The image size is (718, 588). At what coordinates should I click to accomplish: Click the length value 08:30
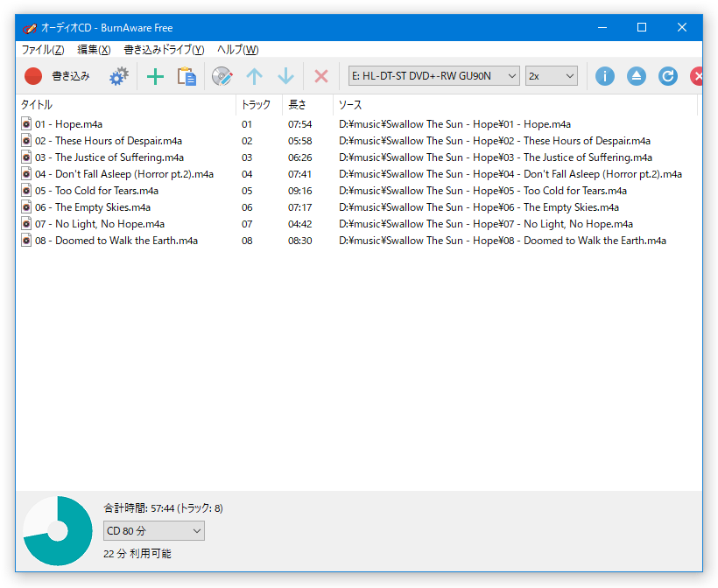[x=300, y=241]
